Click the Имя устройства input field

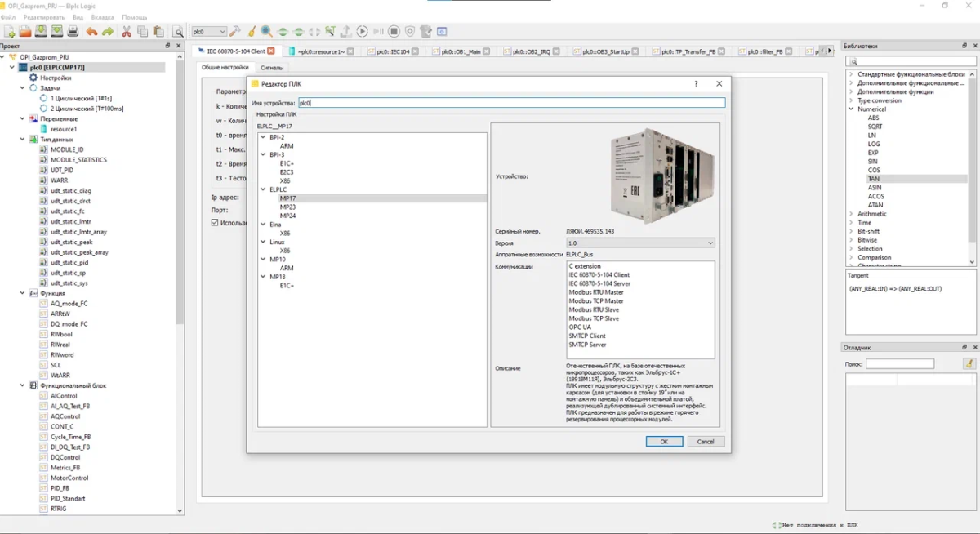coord(511,103)
